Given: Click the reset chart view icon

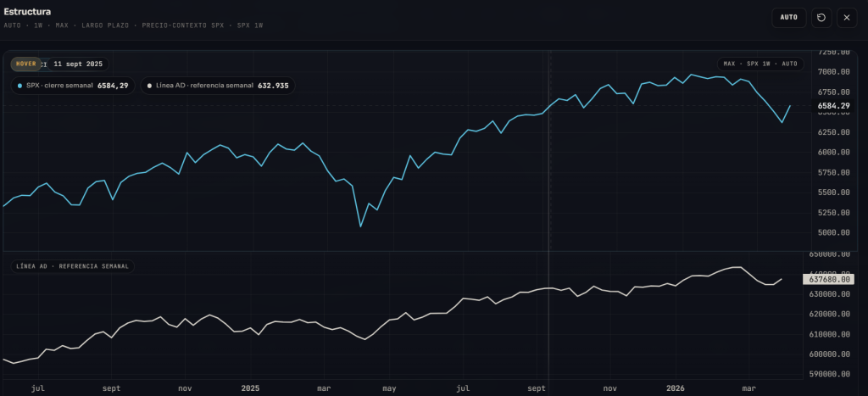Looking at the screenshot, I should point(821,17).
